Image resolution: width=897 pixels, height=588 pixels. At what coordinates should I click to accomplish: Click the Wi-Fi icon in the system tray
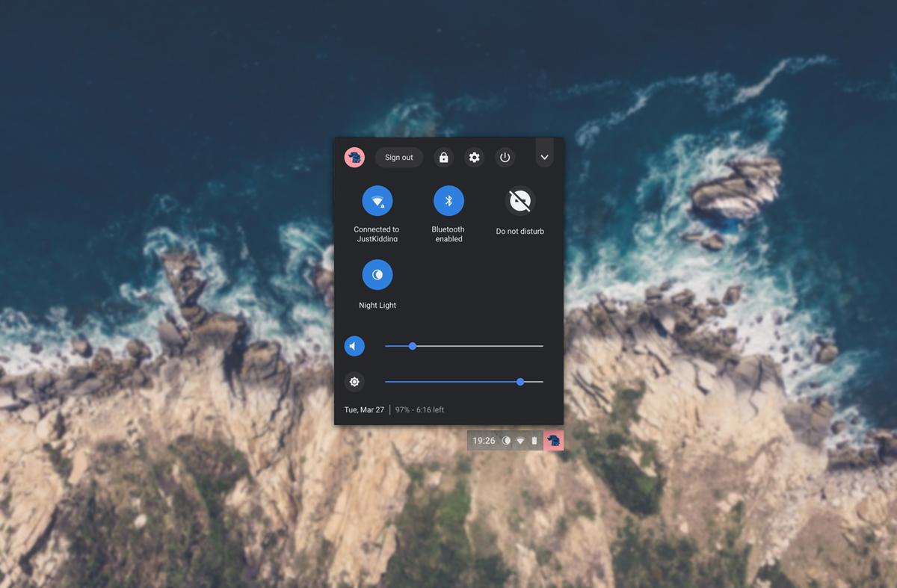[520, 441]
